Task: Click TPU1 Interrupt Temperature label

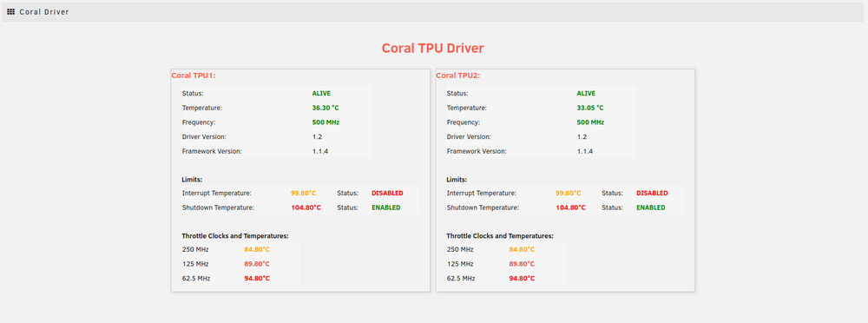Action: click(216, 194)
